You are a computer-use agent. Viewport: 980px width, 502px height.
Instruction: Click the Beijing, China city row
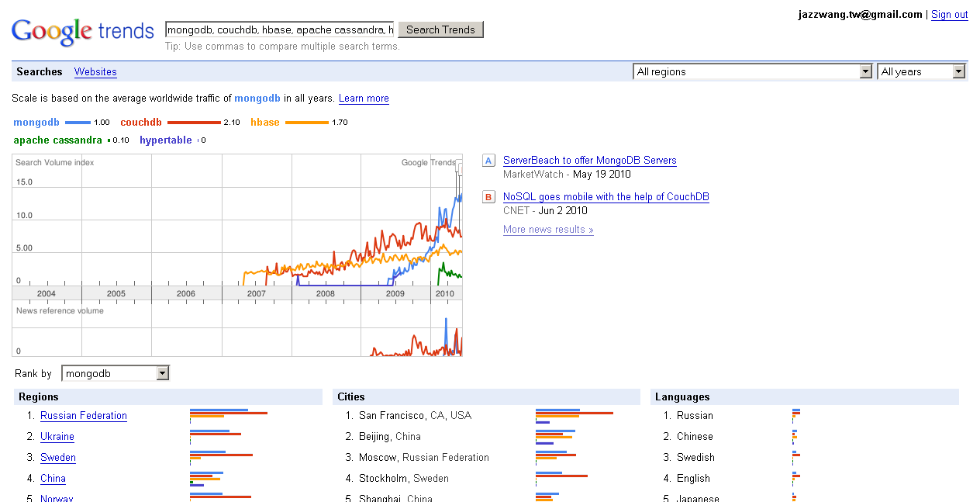(390, 437)
